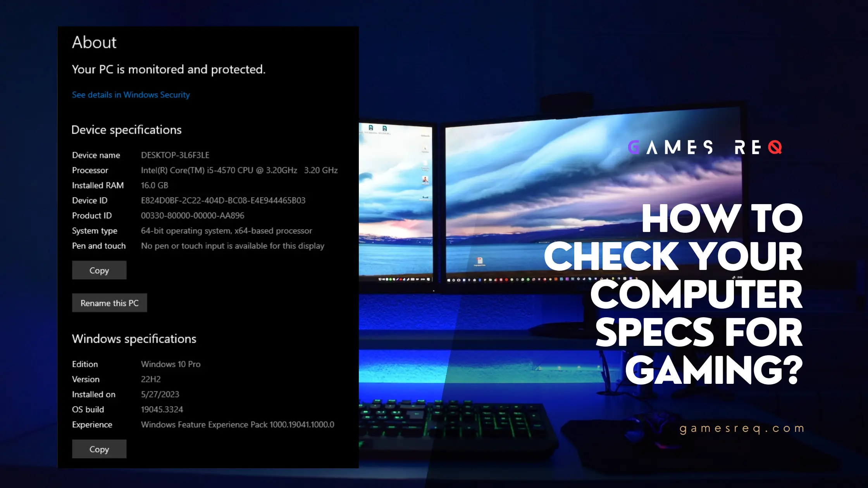Click the Copy button under Device specifications
Screen dimensions: 868x488
[99, 270]
